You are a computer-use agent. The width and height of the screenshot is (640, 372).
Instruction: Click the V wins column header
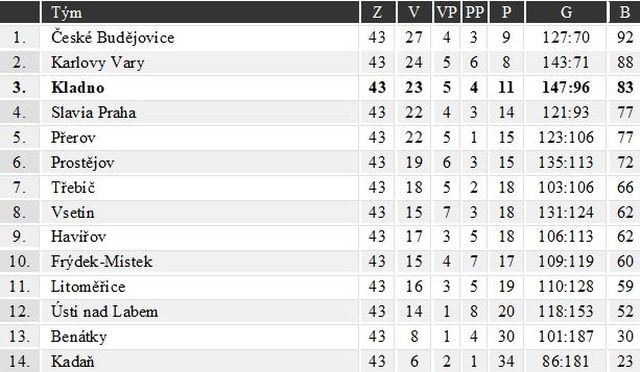tap(414, 13)
